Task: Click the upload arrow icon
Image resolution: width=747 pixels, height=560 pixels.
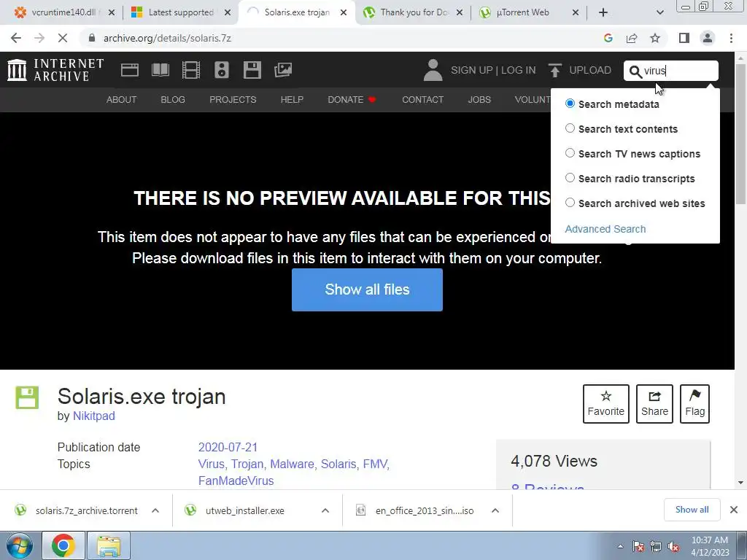Action: pyautogui.click(x=554, y=70)
